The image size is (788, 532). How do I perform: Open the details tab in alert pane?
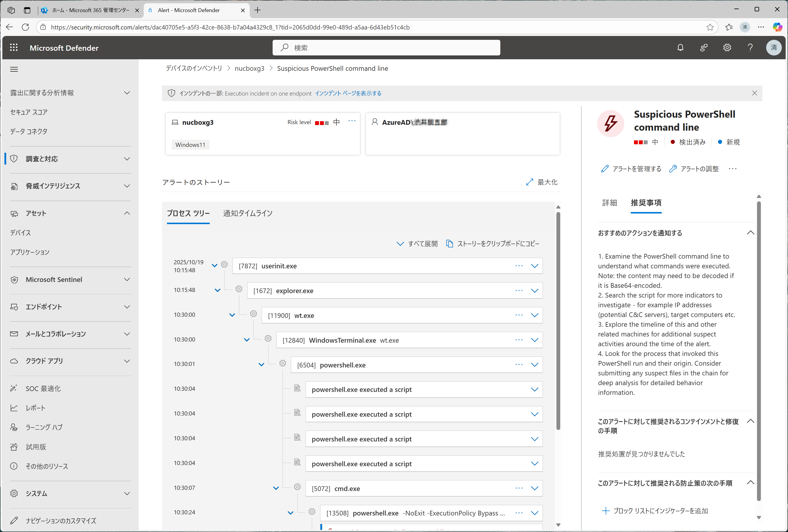(x=609, y=203)
